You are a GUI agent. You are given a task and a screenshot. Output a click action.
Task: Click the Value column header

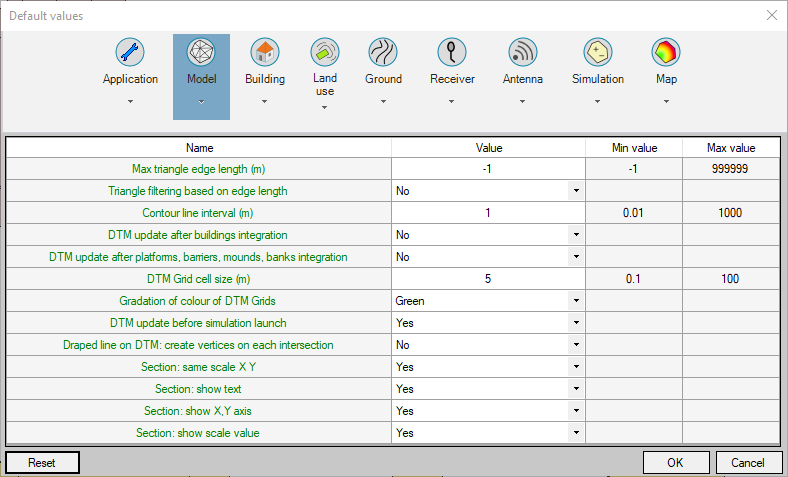pyautogui.click(x=488, y=148)
